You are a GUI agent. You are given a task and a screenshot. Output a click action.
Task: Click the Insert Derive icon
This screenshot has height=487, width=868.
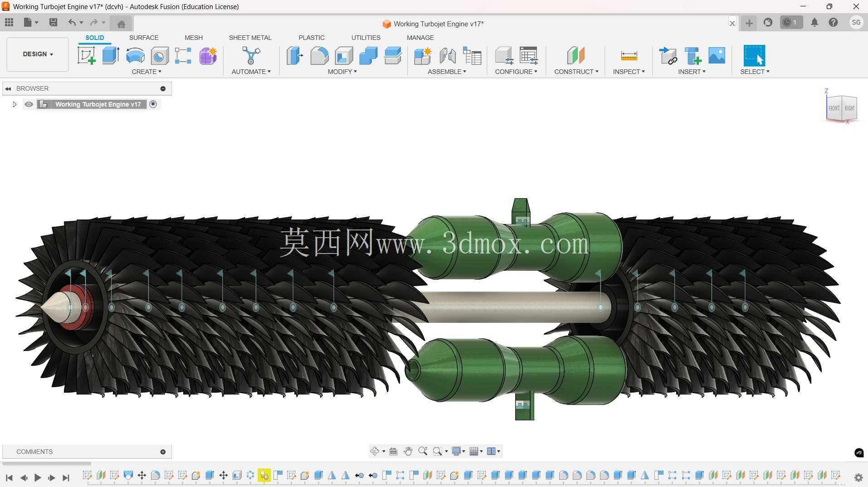coord(668,56)
